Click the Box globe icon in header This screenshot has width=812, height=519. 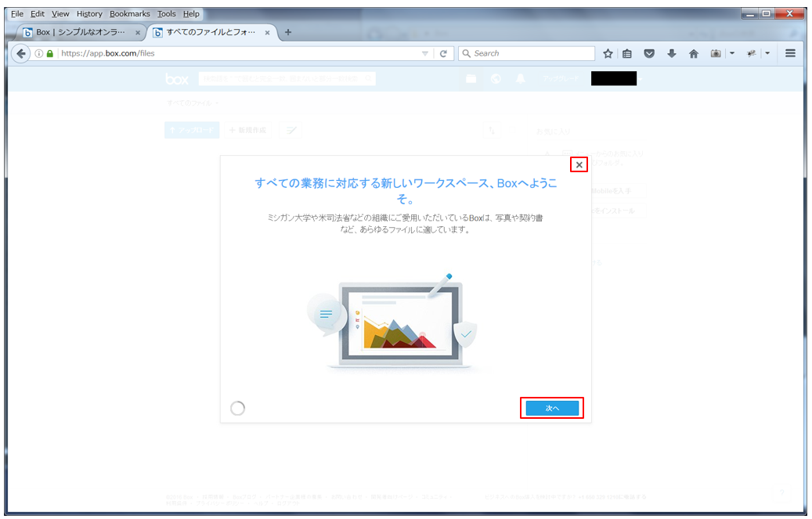tap(496, 79)
